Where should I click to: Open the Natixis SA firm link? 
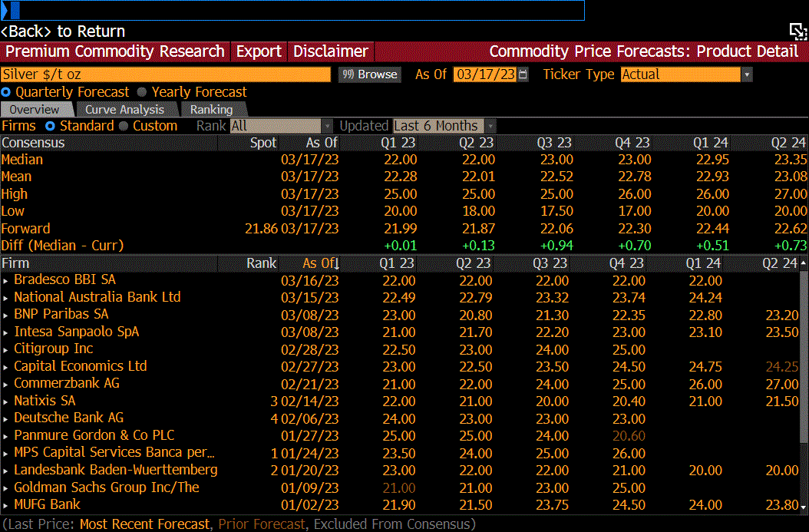45,401
